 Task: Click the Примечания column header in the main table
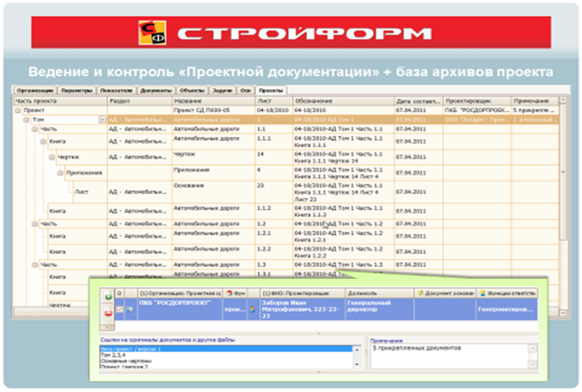coord(535,100)
